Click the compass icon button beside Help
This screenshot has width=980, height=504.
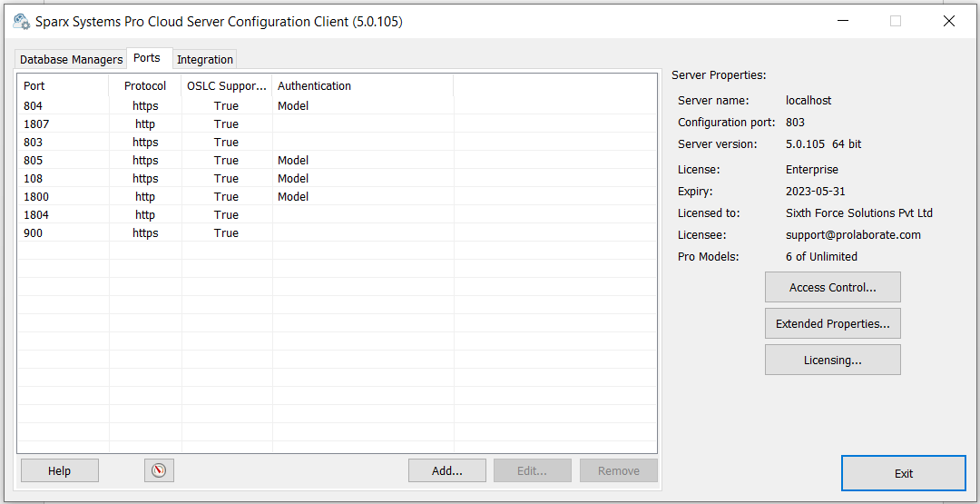tap(159, 470)
